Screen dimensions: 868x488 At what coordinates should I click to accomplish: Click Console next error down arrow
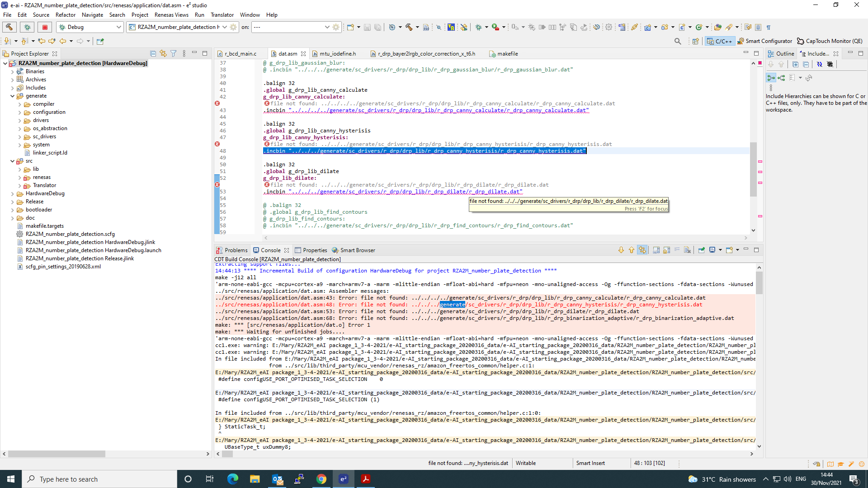(x=621, y=250)
